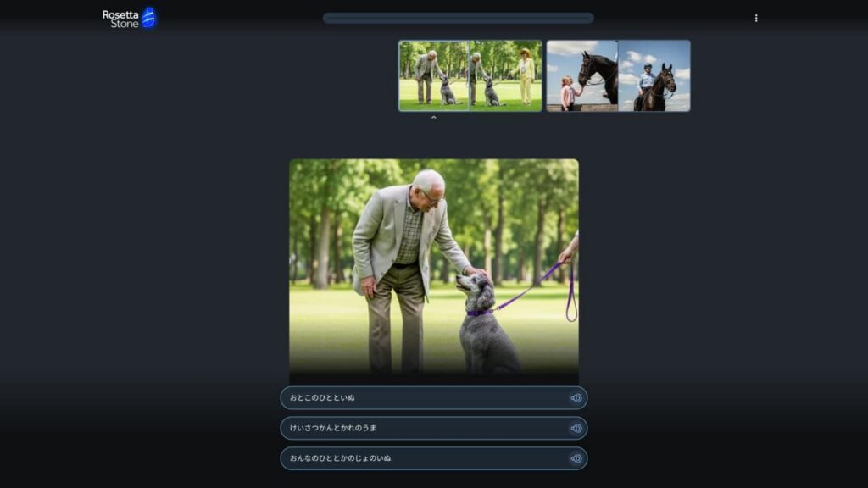Select the man petting dog thumbnail
The image size is (868, 488).
(x=434, y=75)
